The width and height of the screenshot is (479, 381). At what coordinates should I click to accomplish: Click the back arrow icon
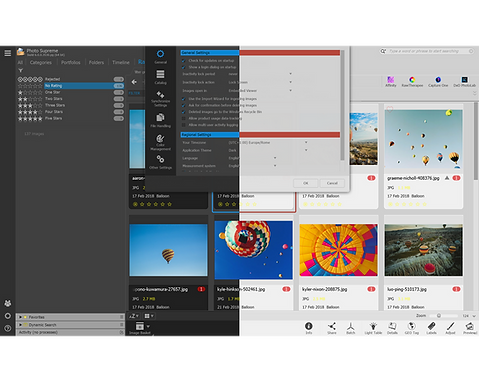click(134, 82)
